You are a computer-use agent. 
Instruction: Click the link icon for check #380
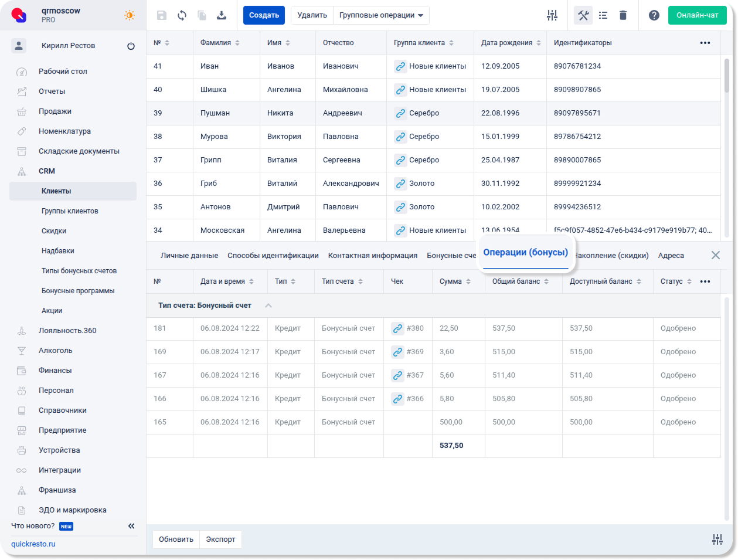coord(397,328)
